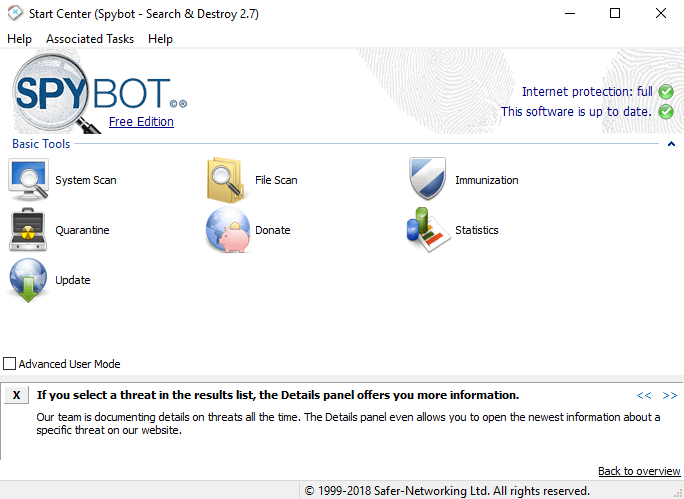The height and width of the screenshot is (499, 684).
Task: Minimize the Start Center window
Action: 570,14
